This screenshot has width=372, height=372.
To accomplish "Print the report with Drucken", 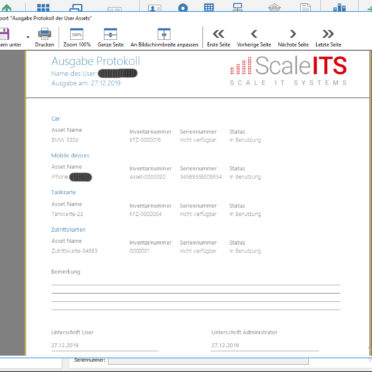I will pos(44,38).
